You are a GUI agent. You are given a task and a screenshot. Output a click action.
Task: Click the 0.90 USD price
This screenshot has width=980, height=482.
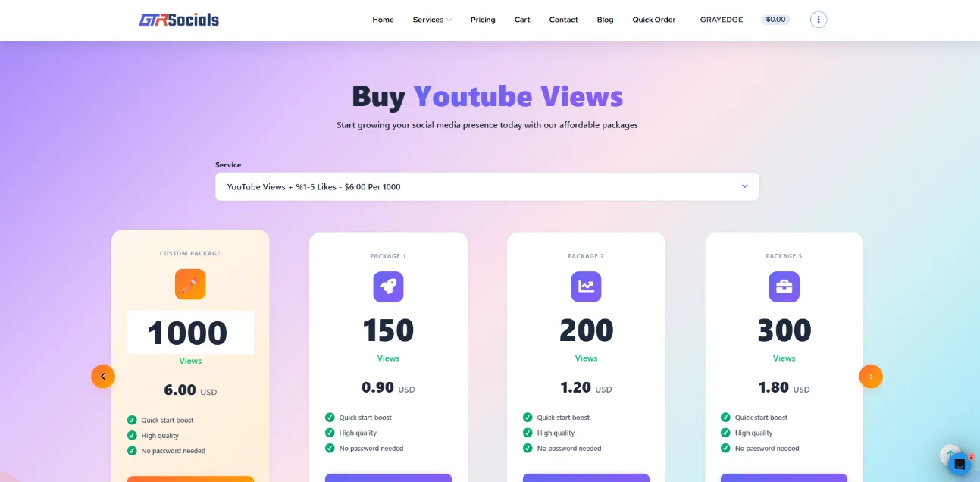pos(388,387)
